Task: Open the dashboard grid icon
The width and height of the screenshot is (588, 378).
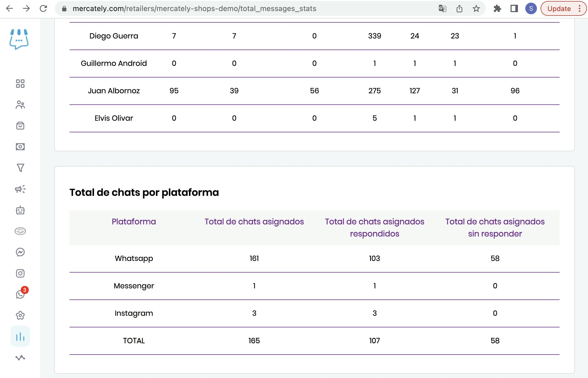Action: (x=20, y=84)
